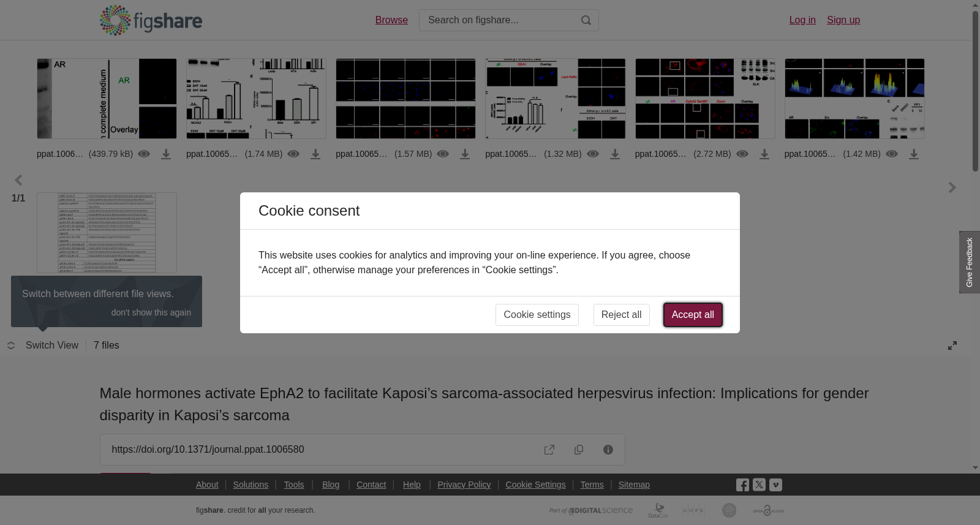Accept all cookies

693,315
